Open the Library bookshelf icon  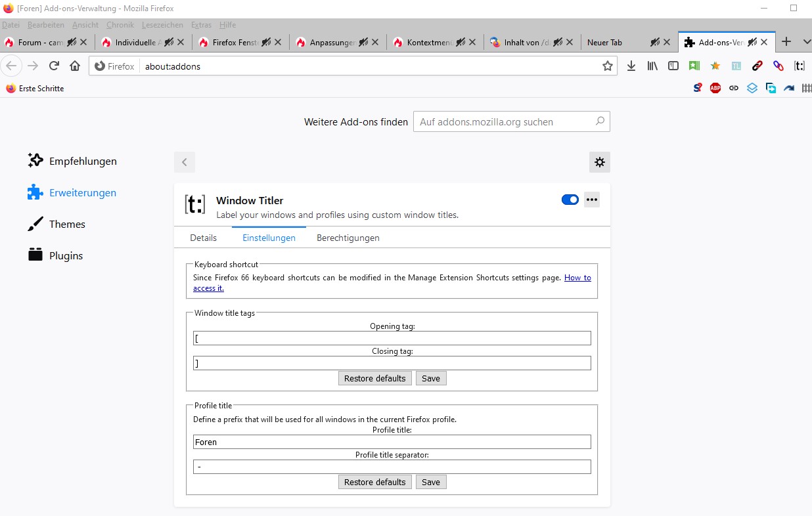coord(652,66)
